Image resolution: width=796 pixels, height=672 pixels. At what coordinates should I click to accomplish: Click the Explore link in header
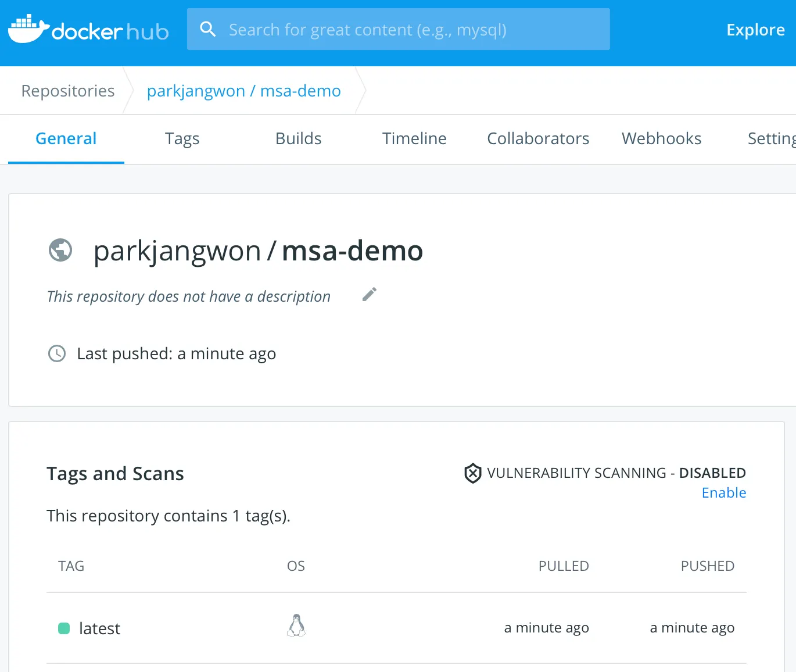(755, 30)
